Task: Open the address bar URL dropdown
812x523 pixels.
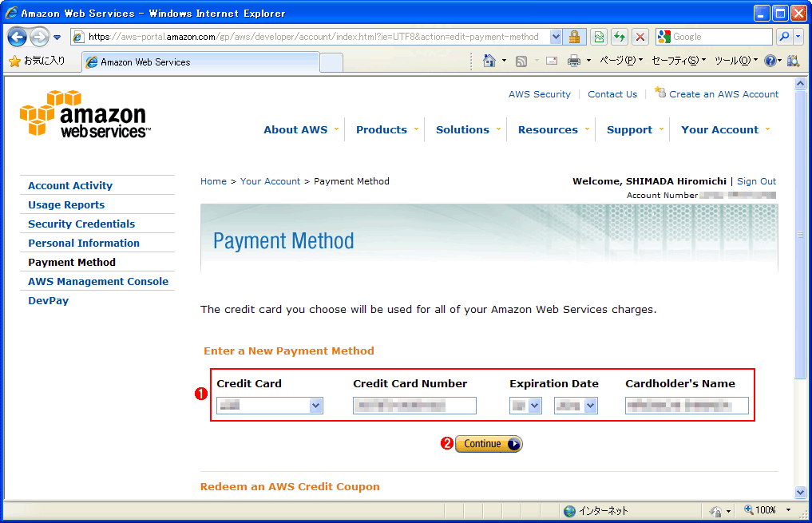Action: point(556,37)
